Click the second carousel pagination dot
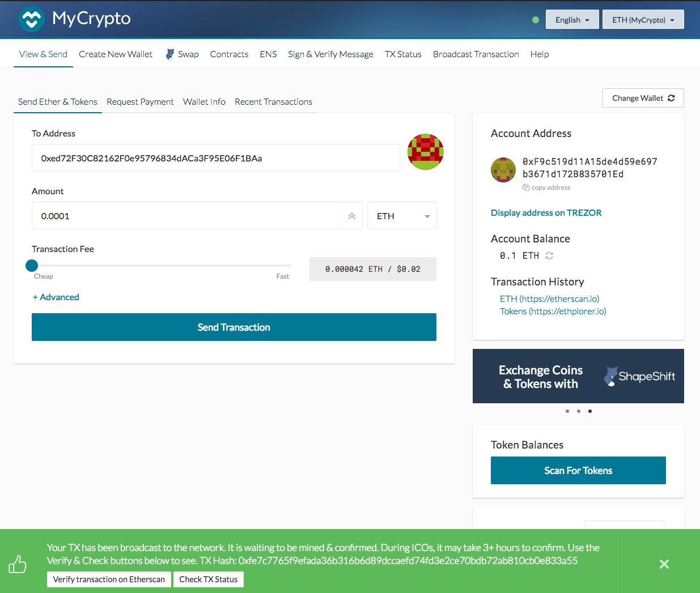The width and height of the screenshot is (700, 593). pos(579,411)
